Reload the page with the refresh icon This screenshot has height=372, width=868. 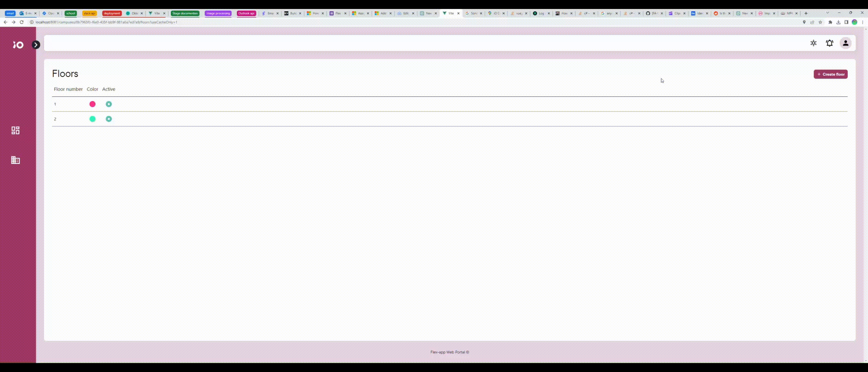(21, 22)
